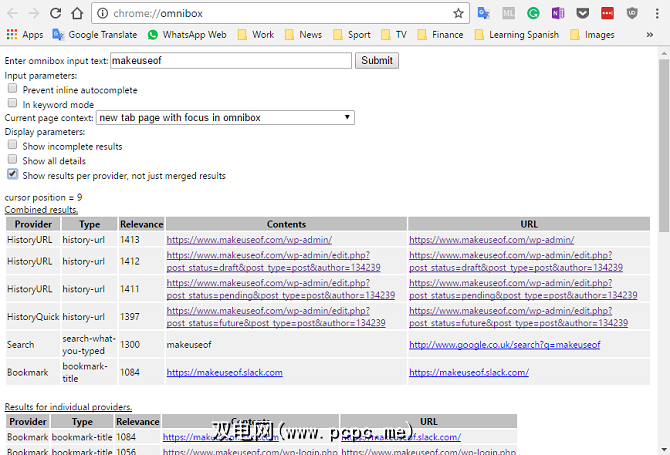
Task: Open the uBlock shield extension icon
Action: [x=632, y=14]
